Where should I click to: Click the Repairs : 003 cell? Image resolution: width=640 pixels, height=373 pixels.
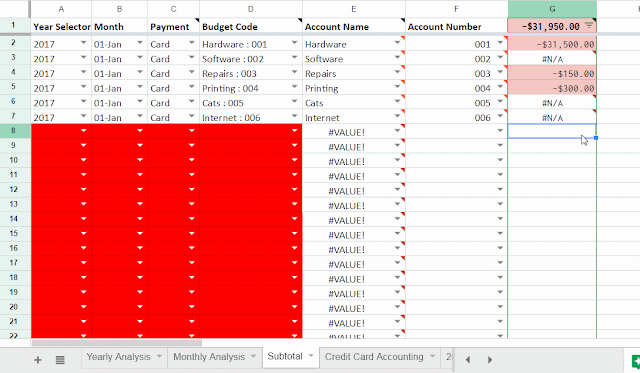pos(251,73)
